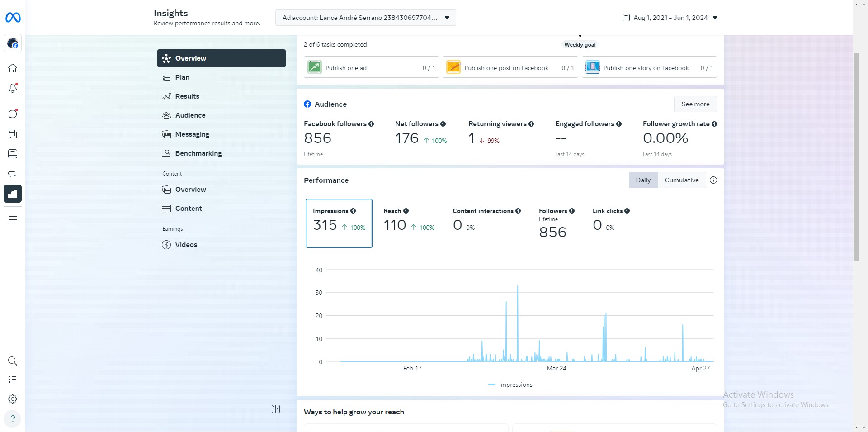This screenshot has width=868, height=432.
Task: Click the Search magnifier icon
Action: coord(13,361)
